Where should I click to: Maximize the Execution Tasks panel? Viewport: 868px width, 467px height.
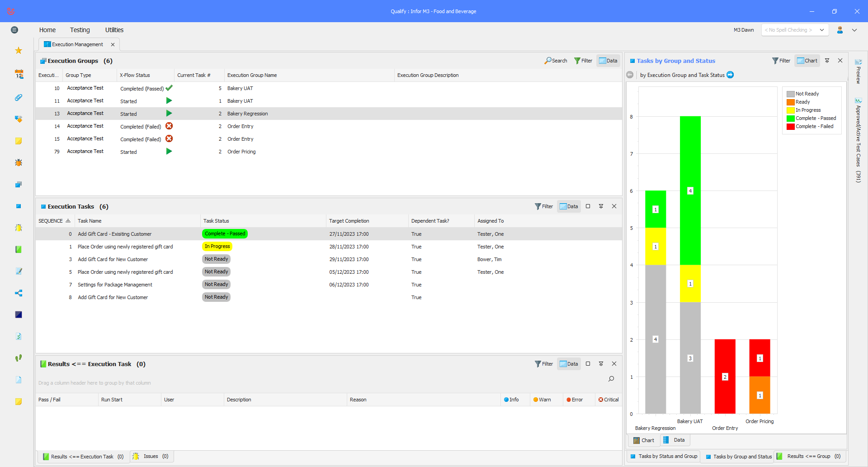click(588, 206)
